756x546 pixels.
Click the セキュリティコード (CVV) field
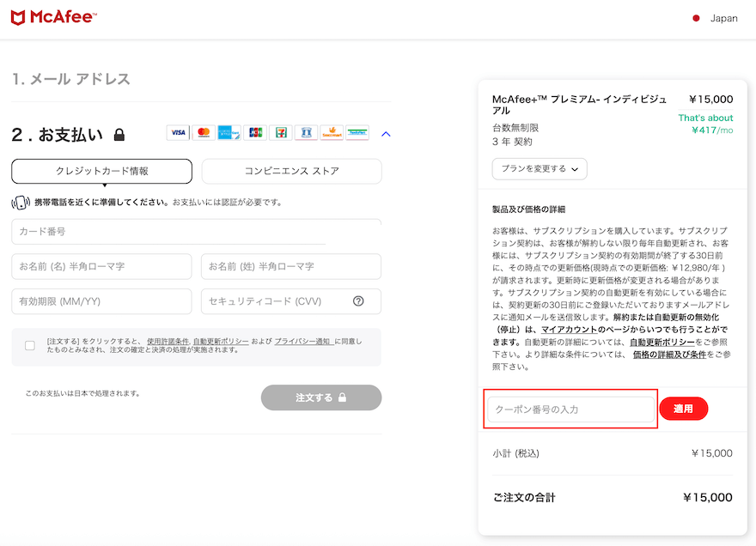[291, 301]
